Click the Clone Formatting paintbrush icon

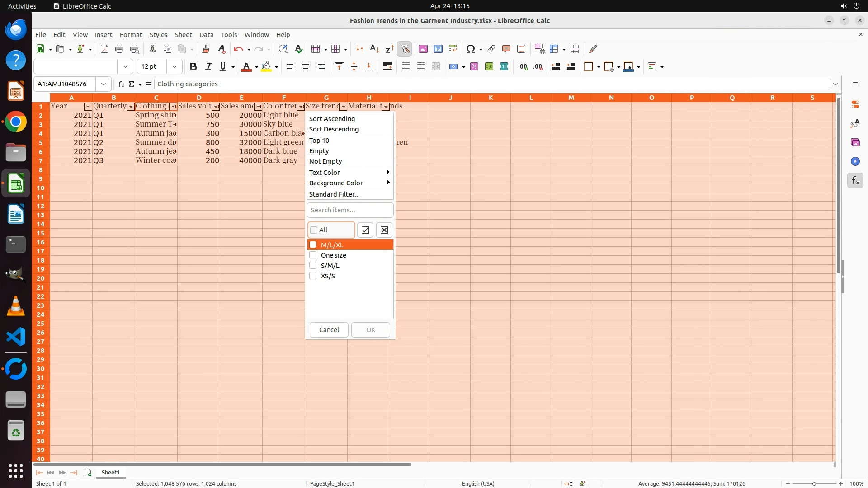coord(206,49)
